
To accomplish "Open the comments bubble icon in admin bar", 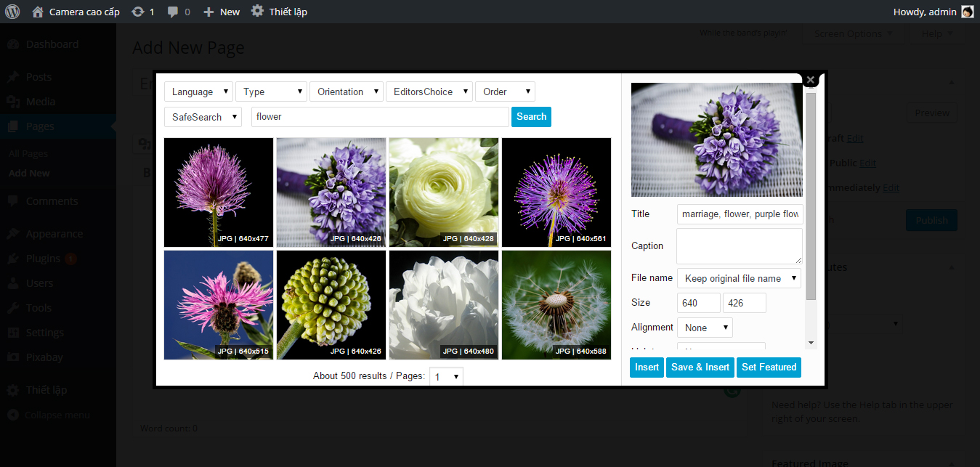I will [x=172, y=12].
